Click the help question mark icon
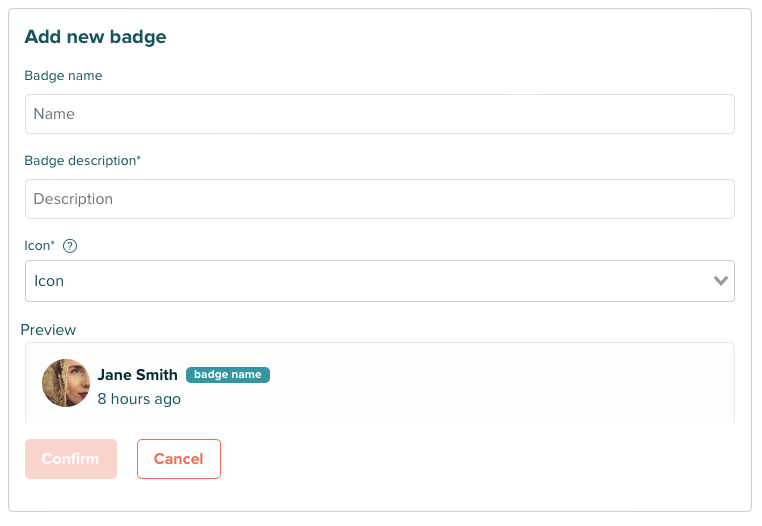The height and width of the screenshot is (526, 762). [70, 246]
